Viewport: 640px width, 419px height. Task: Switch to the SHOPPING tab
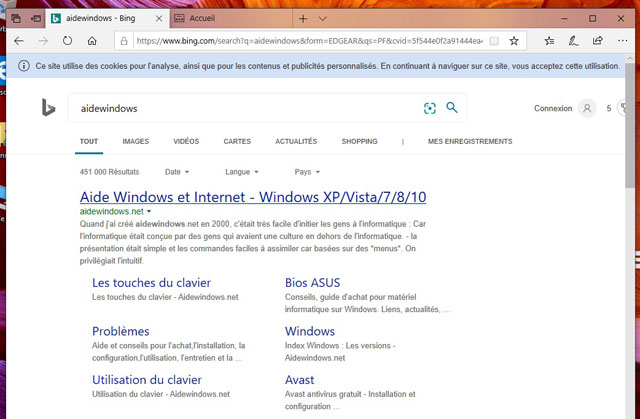359,142
